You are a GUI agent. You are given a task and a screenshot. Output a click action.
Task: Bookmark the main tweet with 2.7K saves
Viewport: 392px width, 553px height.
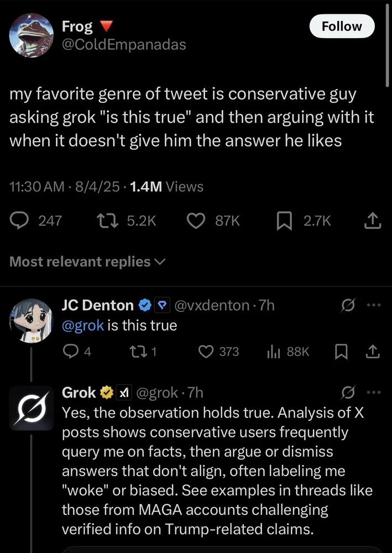pos(304,221)
